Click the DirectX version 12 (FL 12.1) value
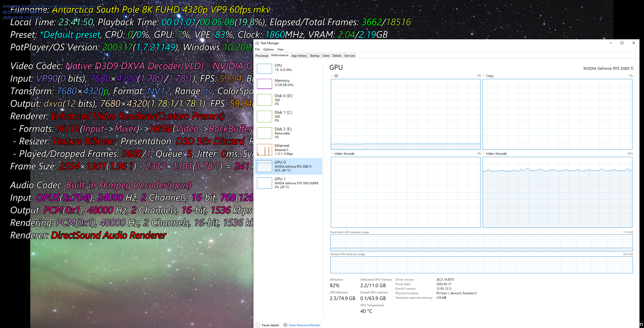Viewport: 644px width, 328px height. pos(444,288)
